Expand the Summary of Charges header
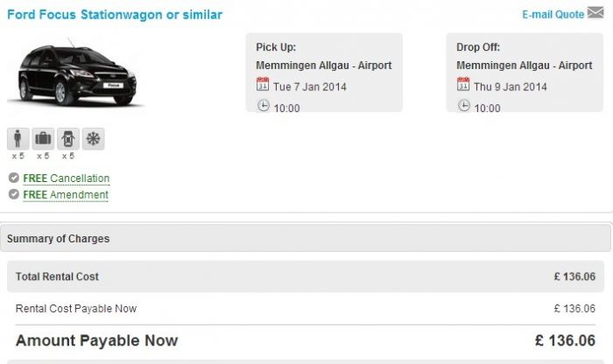This screenshot has height=364, width=613. [306, 238]
